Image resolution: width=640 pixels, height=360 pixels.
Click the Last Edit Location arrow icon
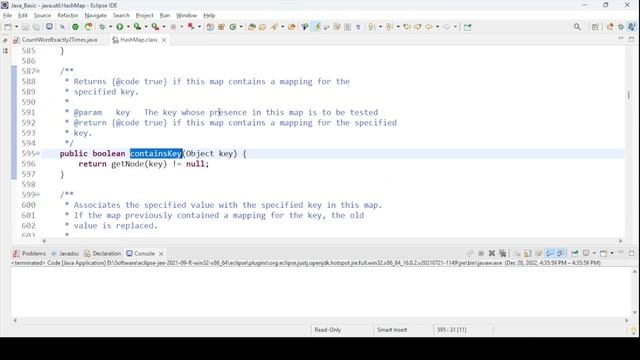[407, 27]
